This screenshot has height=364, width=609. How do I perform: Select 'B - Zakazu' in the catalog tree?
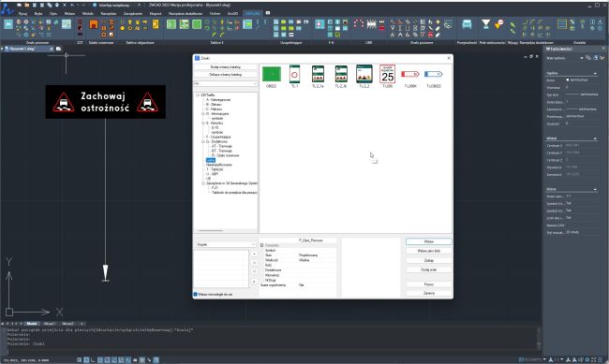pos(214,105)
